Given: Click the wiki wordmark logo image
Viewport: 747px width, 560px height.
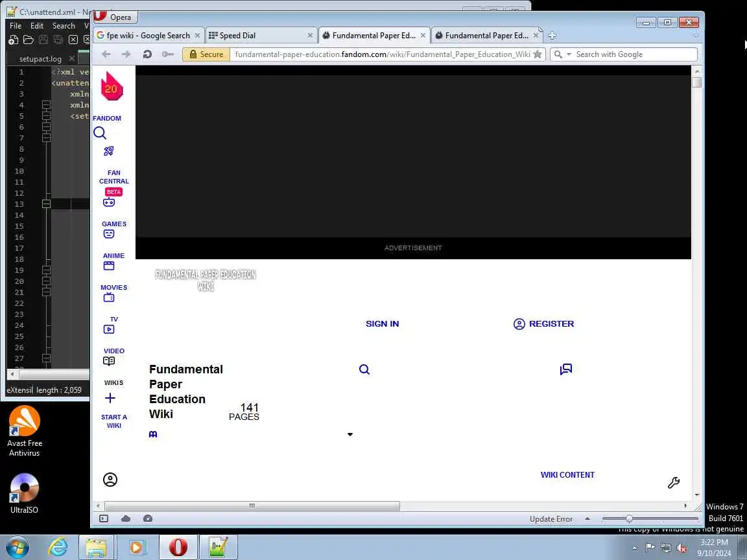Looking at the screenshot, I should [x=206, y=280].
